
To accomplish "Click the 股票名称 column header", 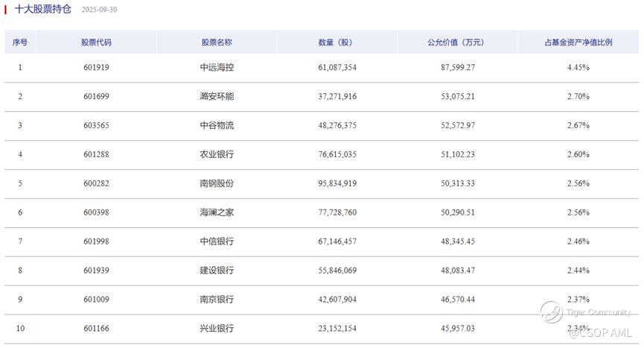I will 217,42.
